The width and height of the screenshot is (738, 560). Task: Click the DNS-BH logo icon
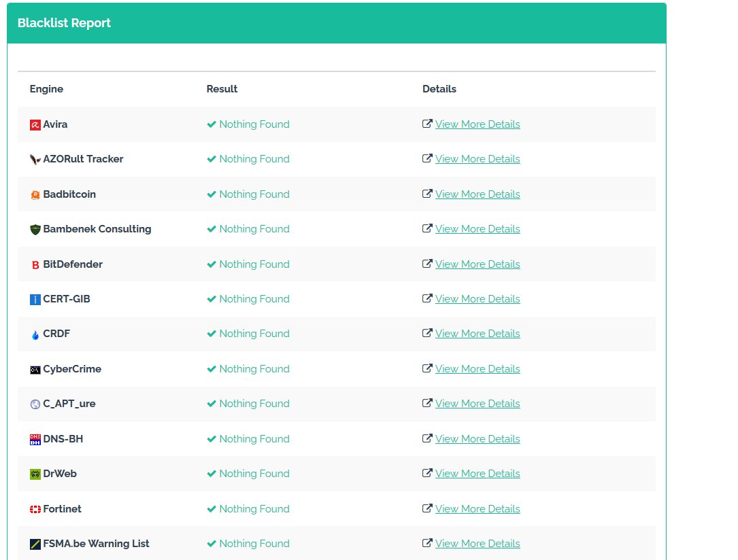[35, 440]
